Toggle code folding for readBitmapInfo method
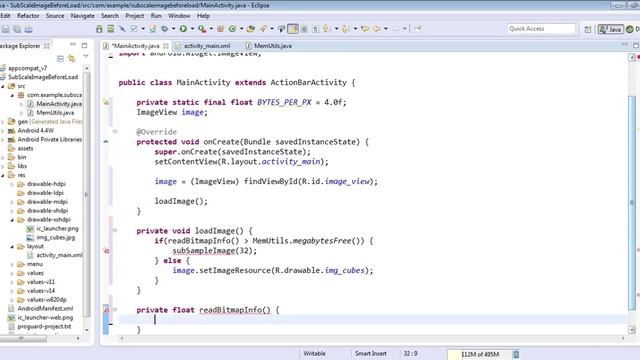The height and width of the screenshot is (360, 640). (x=115, y=310)
